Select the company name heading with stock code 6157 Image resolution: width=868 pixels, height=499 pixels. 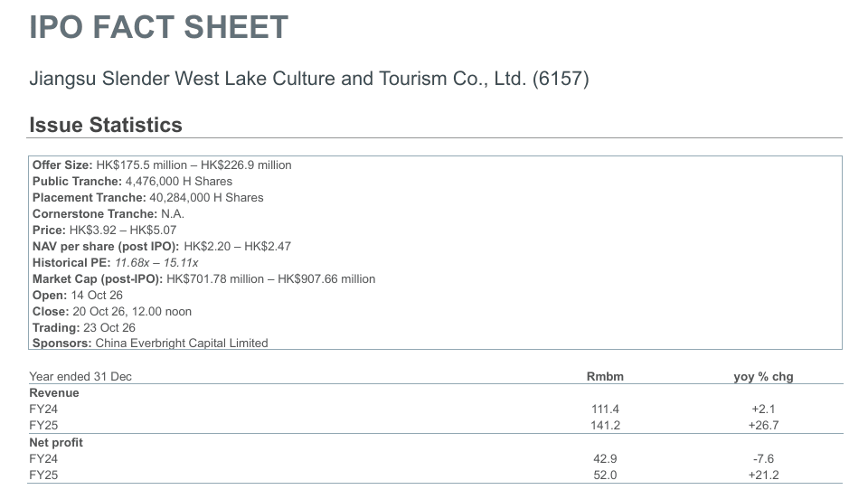[x=309, y=79]
